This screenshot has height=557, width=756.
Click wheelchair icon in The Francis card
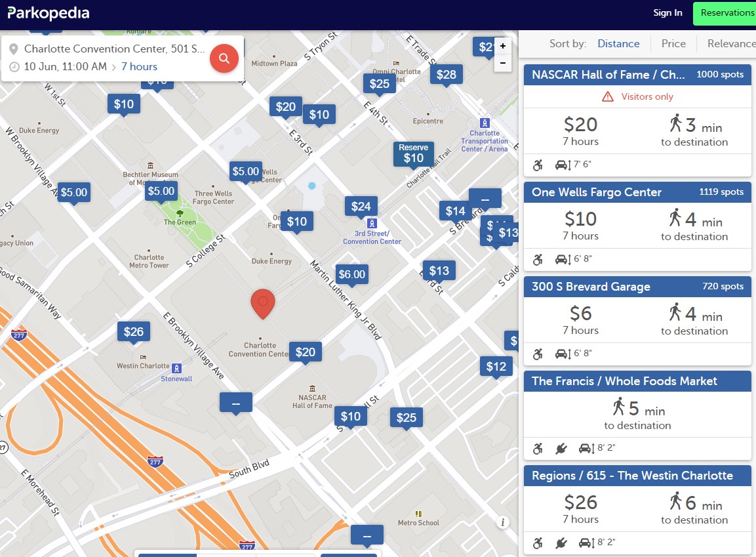point(538,449)
